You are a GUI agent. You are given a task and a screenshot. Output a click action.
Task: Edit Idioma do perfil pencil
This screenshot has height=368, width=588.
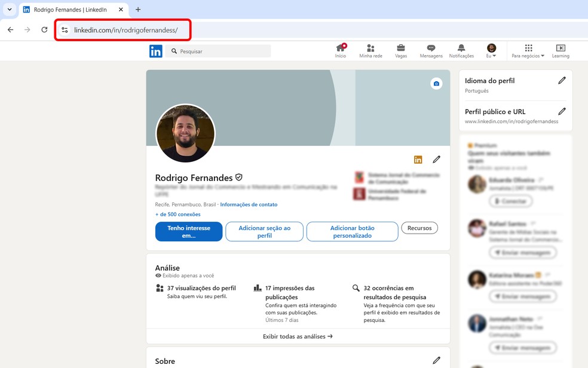pyautogui.click(x=562, y=81)
